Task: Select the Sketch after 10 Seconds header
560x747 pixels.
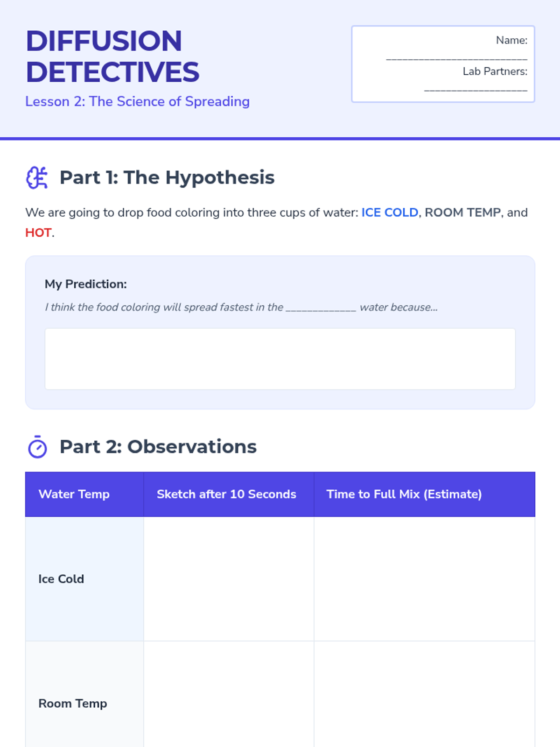Action: pos(229,494)
